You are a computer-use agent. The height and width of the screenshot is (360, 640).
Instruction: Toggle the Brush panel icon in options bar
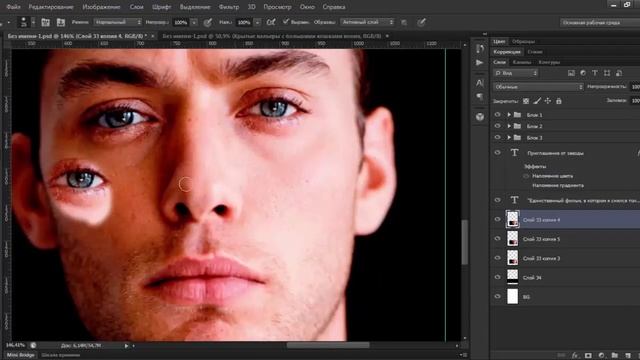45,22
